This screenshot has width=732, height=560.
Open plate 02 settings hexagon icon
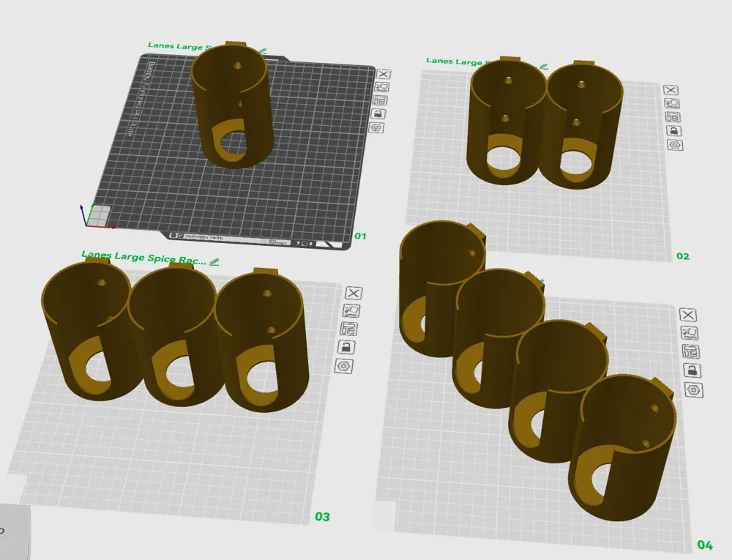coord(675,145)
